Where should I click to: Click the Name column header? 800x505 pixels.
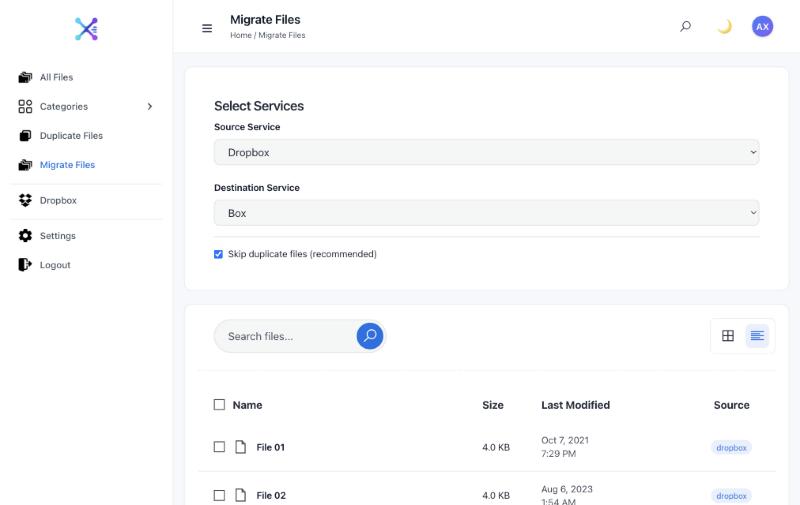247,405
